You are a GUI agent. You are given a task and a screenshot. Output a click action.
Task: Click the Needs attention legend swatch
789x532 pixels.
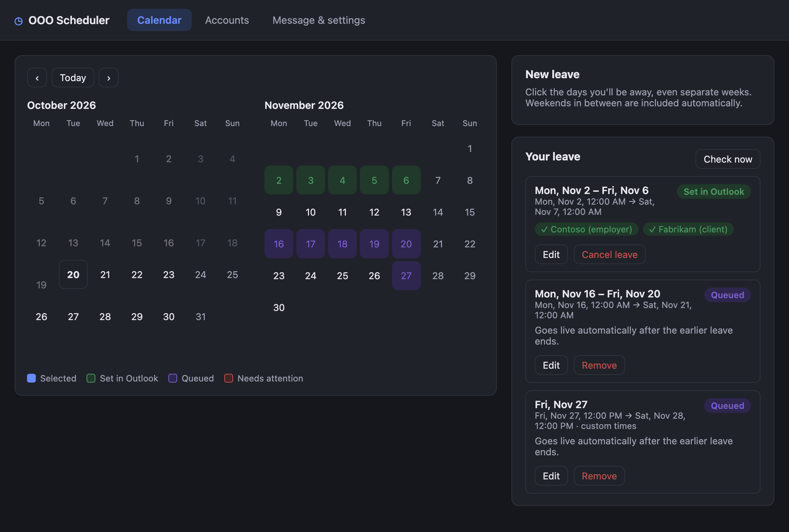coord(229,378)
